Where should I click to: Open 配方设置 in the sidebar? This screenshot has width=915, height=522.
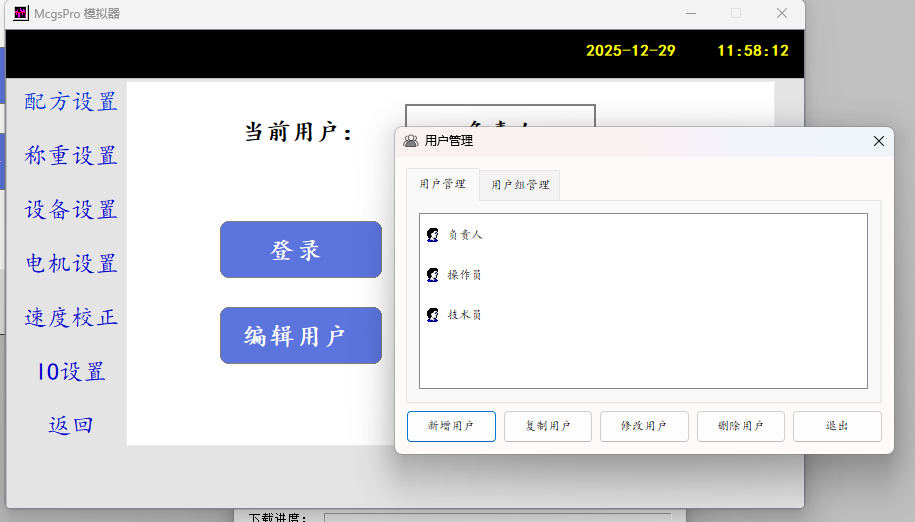(x=71, y=101)
